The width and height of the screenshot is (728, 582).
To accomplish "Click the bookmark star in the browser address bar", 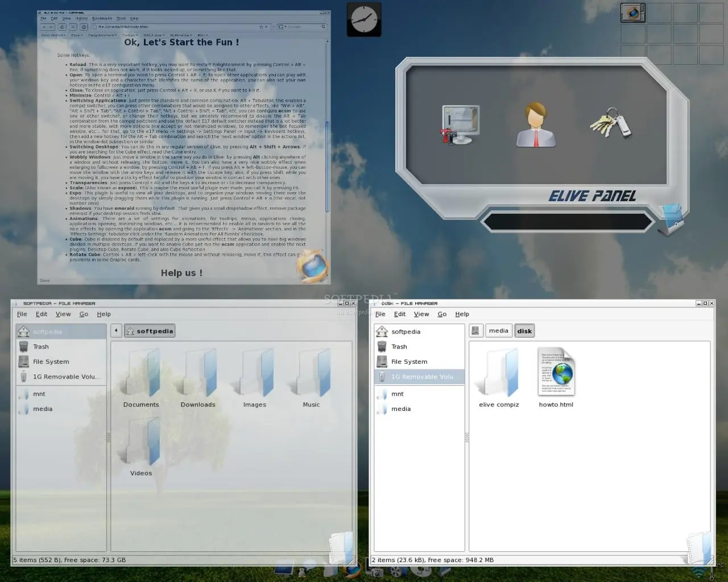I will tap(261, 27).
